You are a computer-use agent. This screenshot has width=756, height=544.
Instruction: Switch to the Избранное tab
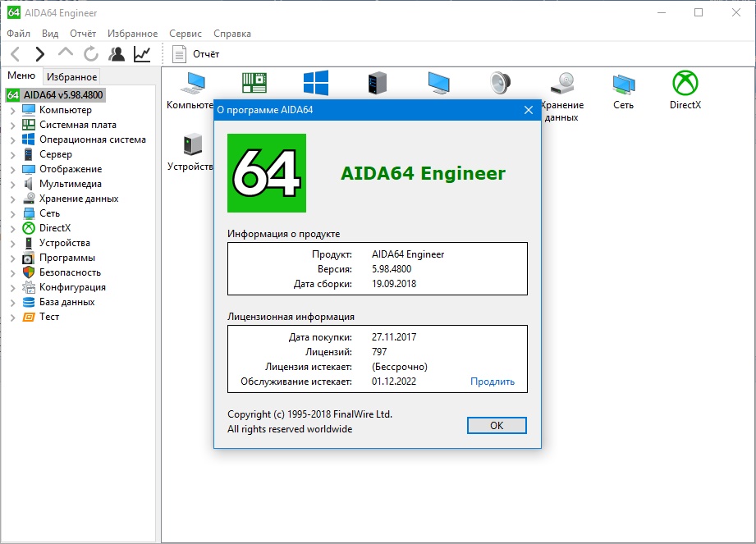tap(71, 77)
